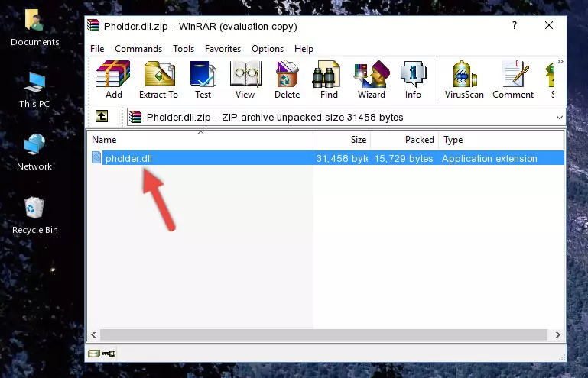588x378 pixels.
Task: Open the Tools menu
Action: click(184, 49)
